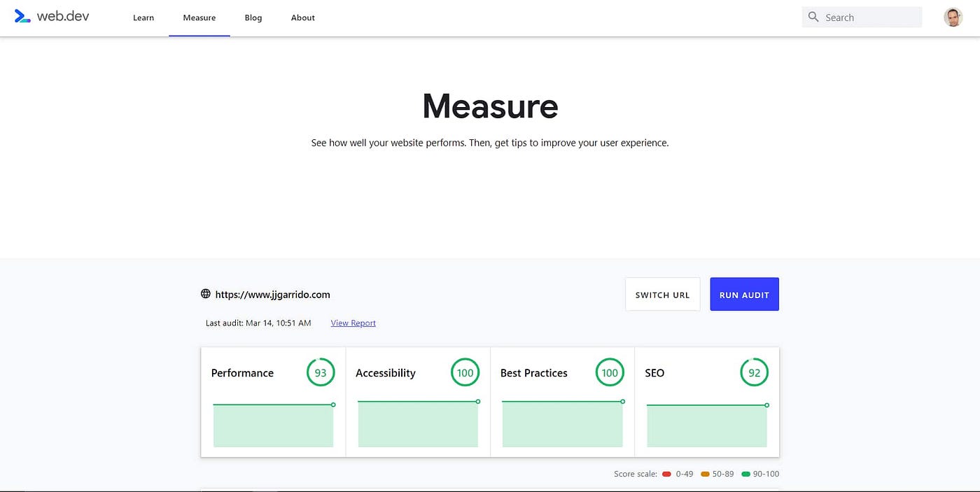The height and width of the screenshot is (492, 980).
Task: Click the orange 50-89 score legend
Action: 717,474
